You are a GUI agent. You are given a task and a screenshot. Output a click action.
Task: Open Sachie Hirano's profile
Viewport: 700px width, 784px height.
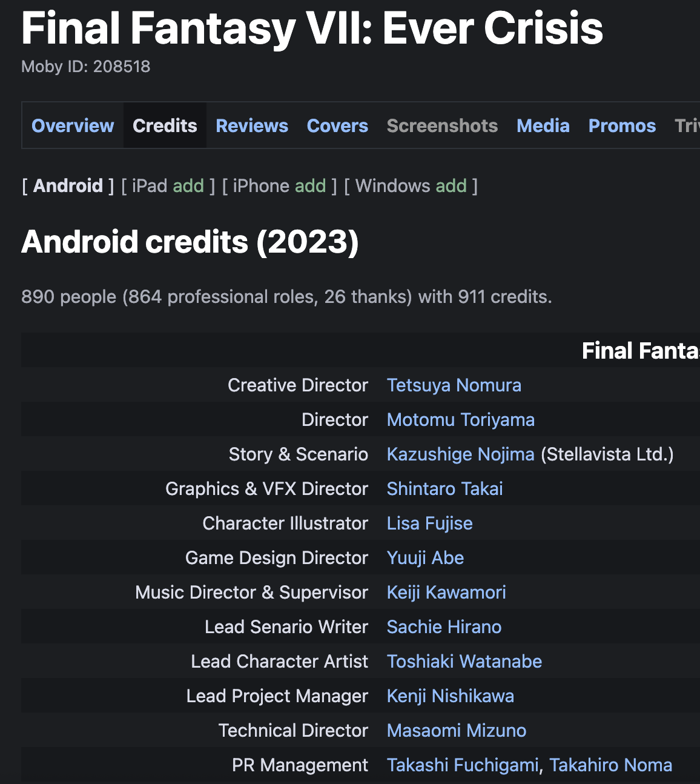point(444,627)
